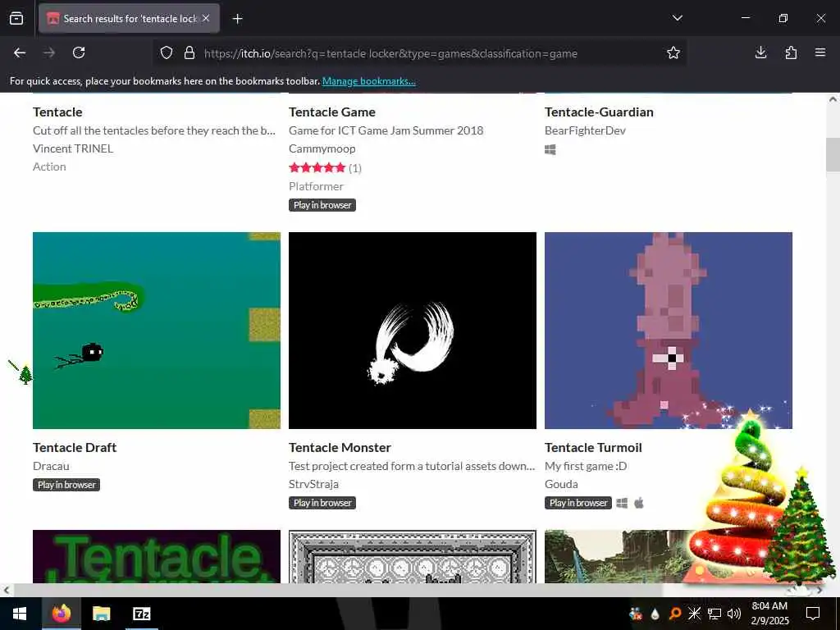Click the Windows icon under Tentacle Turmoil
The height and width of the screenshot is (630, 840).
point(622,503)
